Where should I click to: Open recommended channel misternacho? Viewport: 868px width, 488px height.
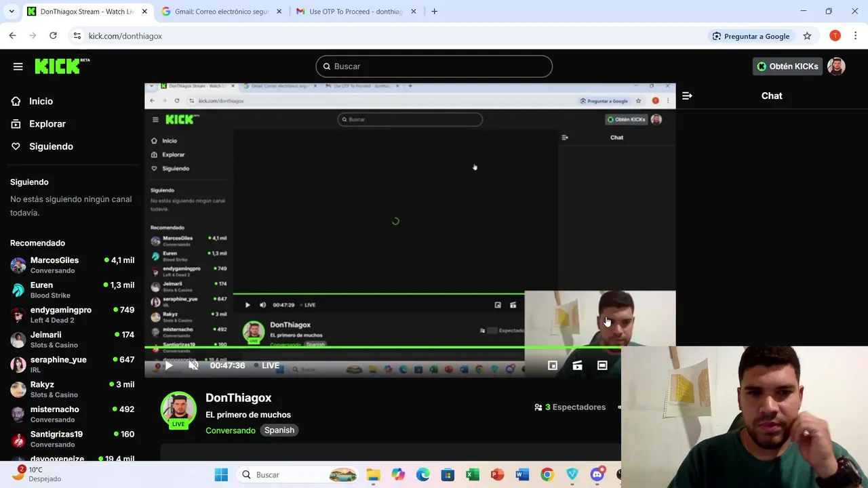click(72, 414)
